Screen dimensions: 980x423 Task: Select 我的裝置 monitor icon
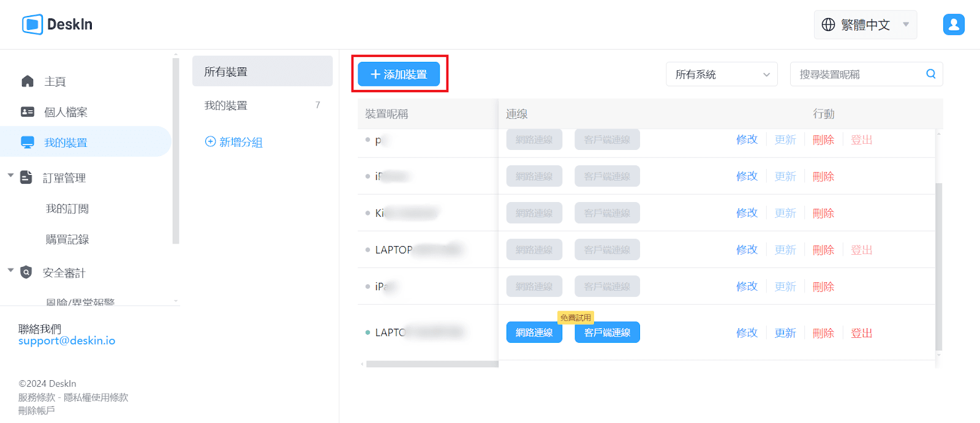[28, 143]
